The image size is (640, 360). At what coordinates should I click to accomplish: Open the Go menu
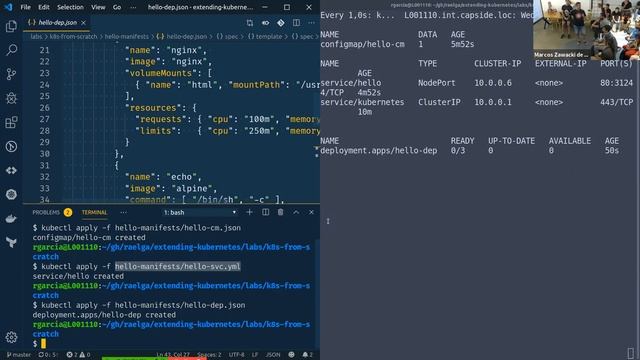point(117,7)
